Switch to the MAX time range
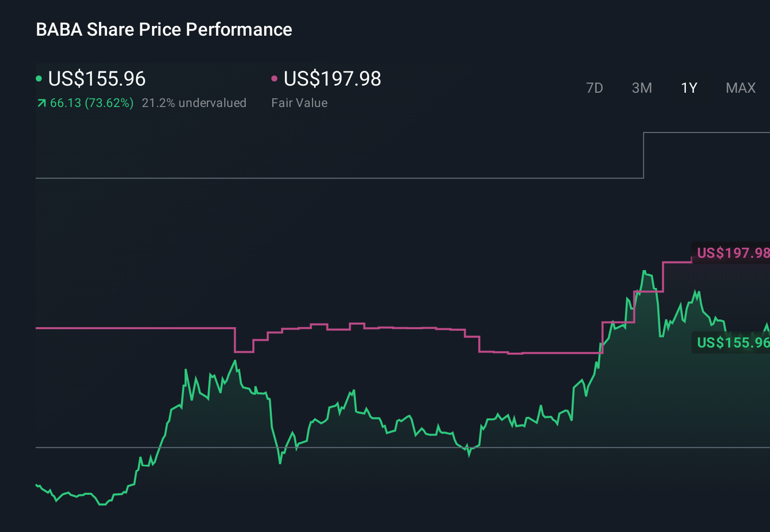 (740, 88)
